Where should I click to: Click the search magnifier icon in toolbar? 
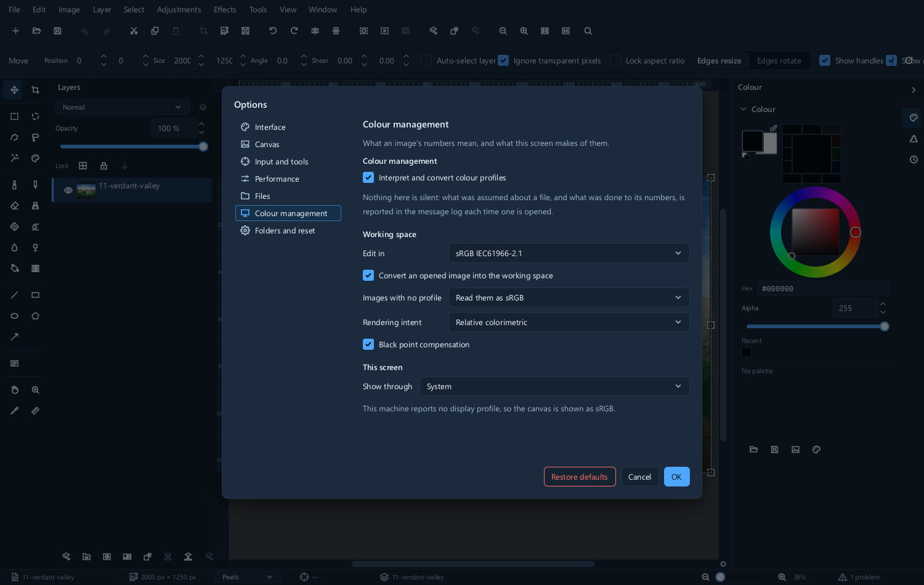coord(588,31)
